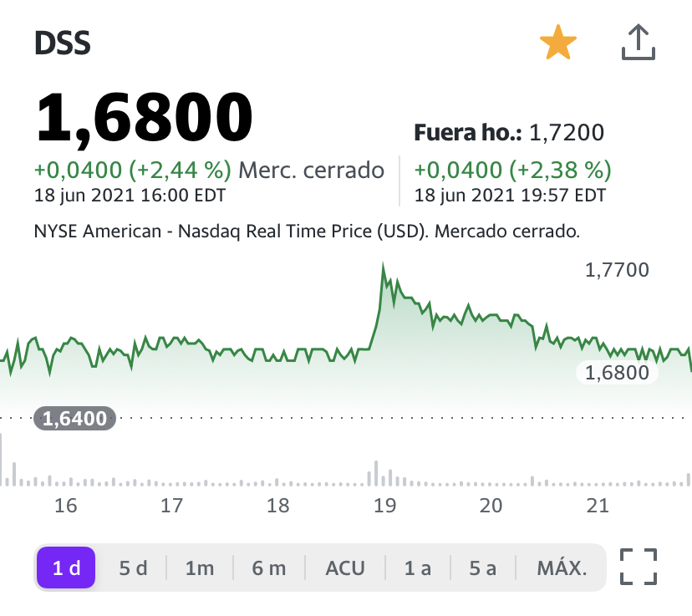The width and height of the screenshot is (692, 616).
Task: Open fullscreen chart view icon
Action: 639,567
